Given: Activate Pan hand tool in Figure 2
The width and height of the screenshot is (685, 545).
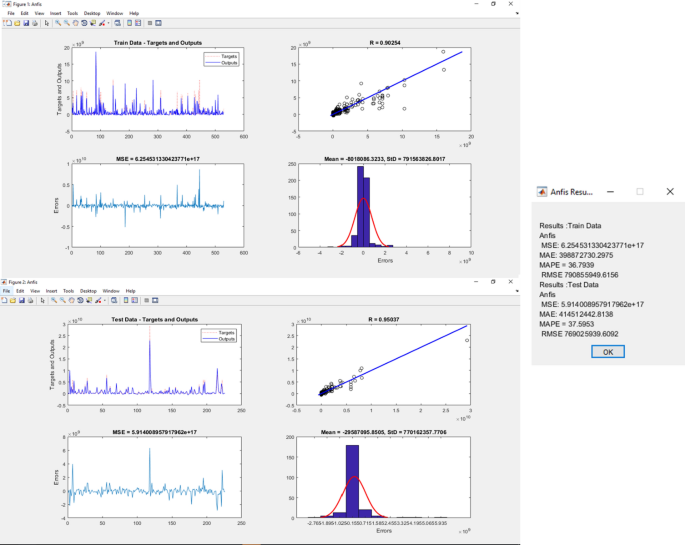Looking at the screenshot, I should (x=71, y=300).
